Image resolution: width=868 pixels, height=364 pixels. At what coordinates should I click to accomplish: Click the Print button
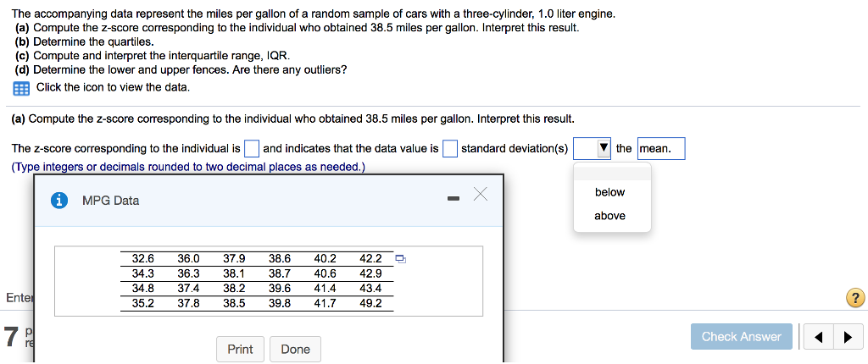[x=240, y=349]
